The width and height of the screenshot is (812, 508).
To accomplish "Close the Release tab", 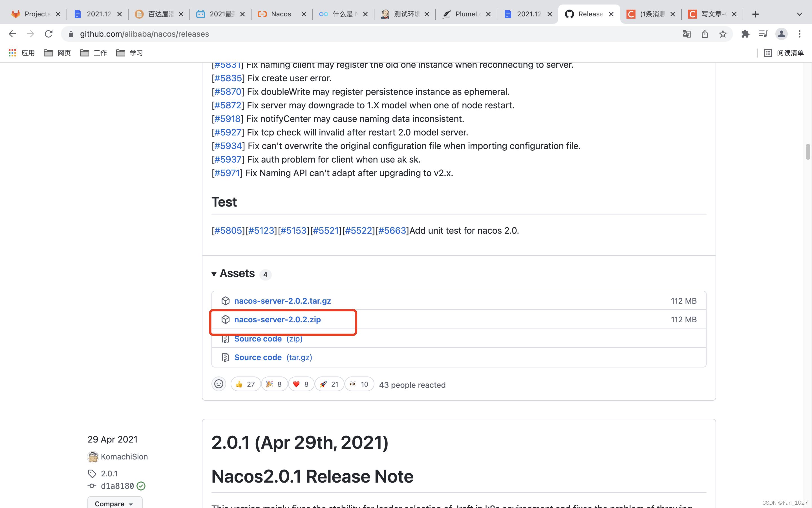I will (611, 14).
